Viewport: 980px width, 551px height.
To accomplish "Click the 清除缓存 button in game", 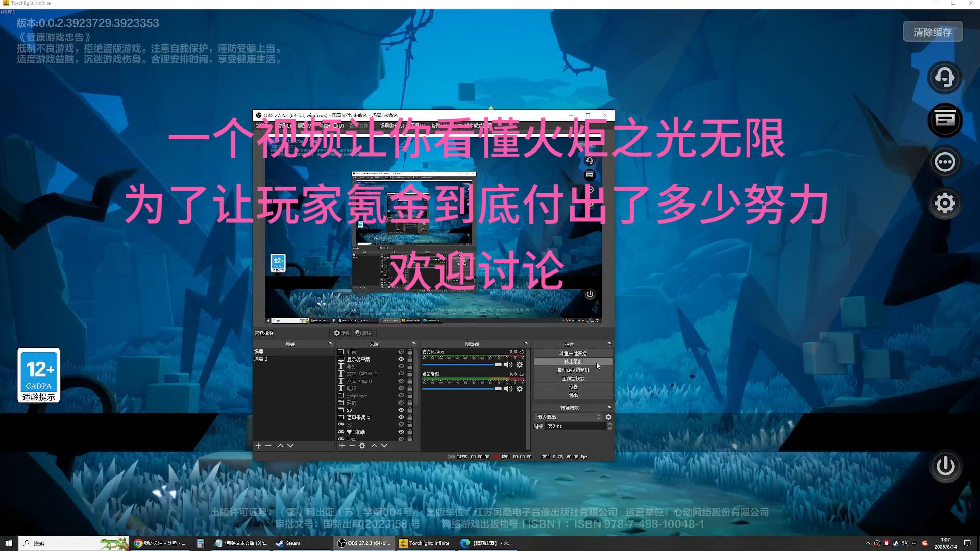I will (x=933, y=32).
